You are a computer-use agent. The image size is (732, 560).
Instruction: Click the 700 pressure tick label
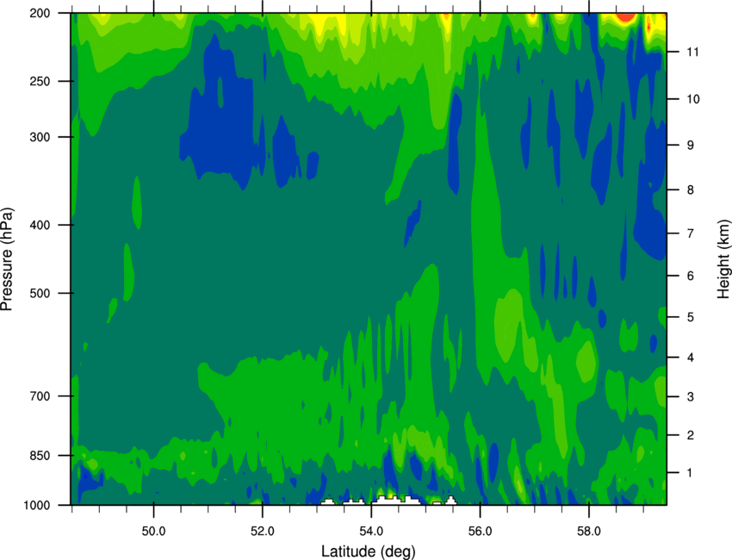click(40, 396)
